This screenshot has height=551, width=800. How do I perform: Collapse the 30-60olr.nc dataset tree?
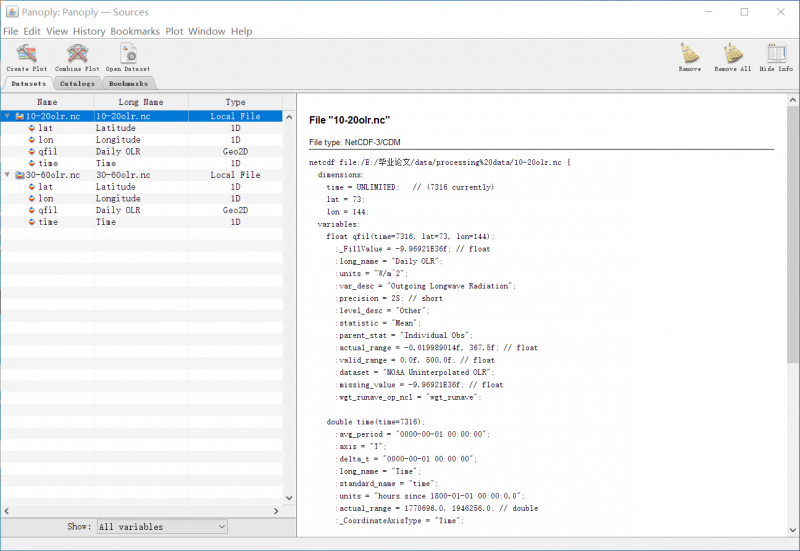(x=8, y=176)
